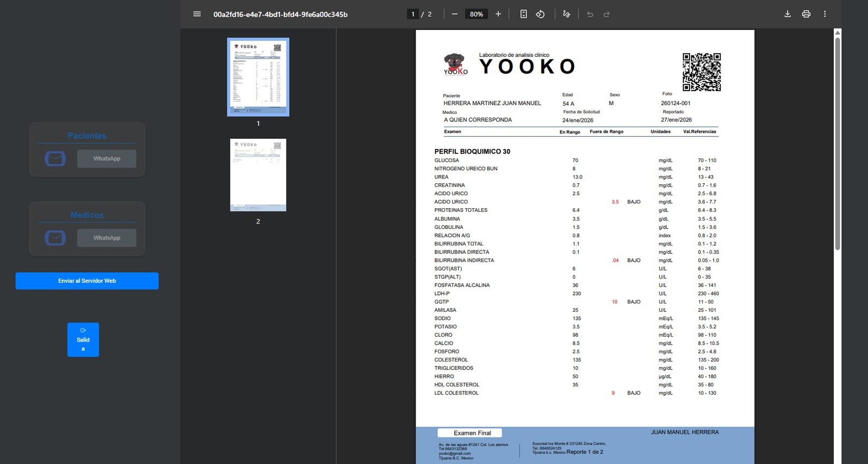Image resolution: width=868 pixels, height=464 pixels.
Task: Toggle the PDF sidebar hamburger menu
Action: tap(197, 14)
